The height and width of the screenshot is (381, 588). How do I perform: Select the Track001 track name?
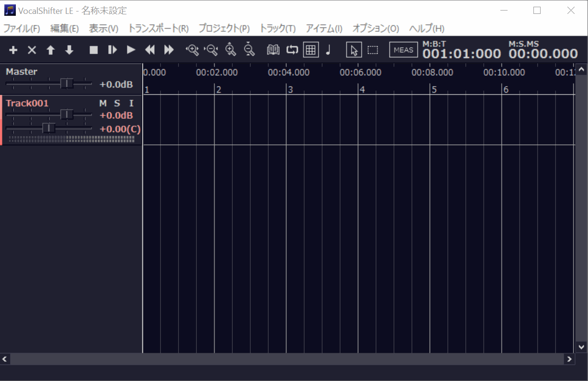pyautogui.click(x=27, y=103)
